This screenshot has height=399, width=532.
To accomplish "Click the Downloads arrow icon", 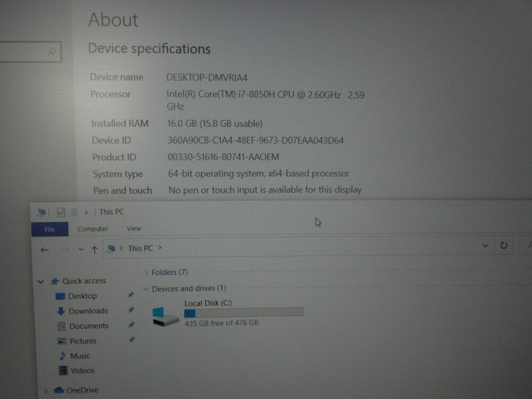I will pos(61,311).
